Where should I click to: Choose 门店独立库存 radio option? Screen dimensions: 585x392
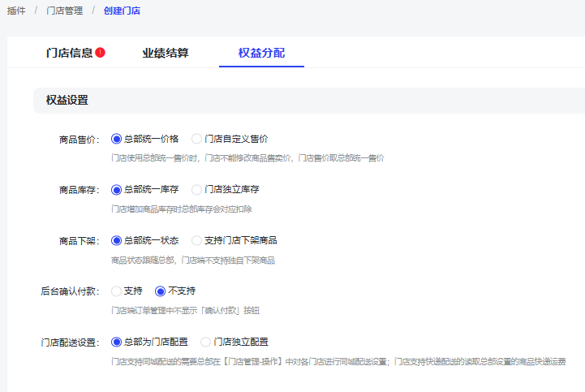click(x=197, y=189)
